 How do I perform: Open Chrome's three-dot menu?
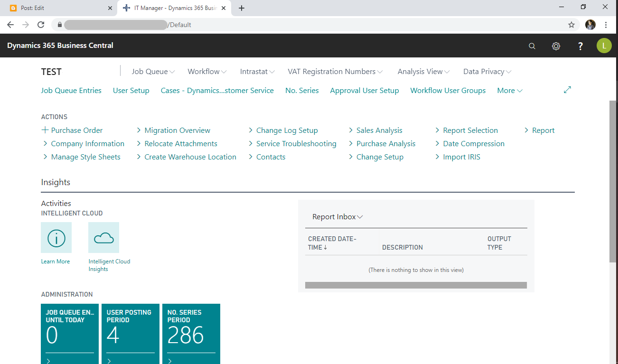click(606, 25)
